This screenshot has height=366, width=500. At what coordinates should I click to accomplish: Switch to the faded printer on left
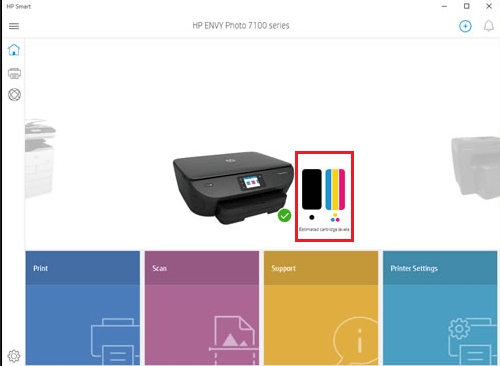40,158
